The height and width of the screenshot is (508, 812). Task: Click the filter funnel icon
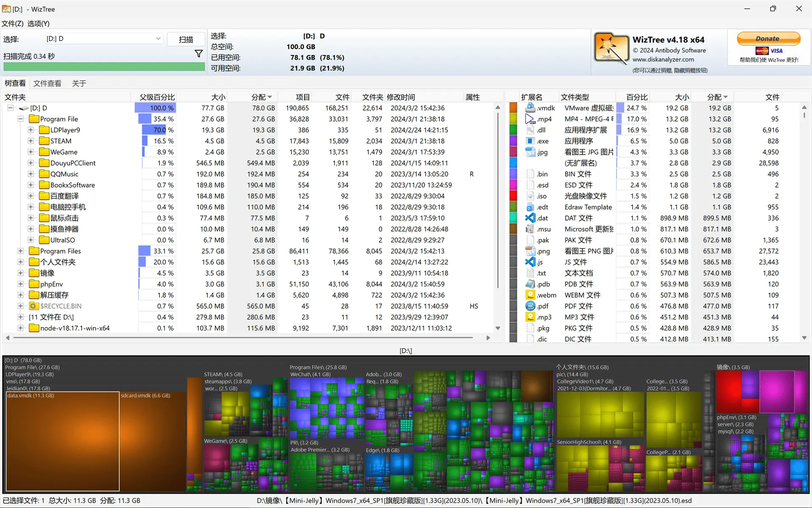pyautogui.click(x=198, y=53)
